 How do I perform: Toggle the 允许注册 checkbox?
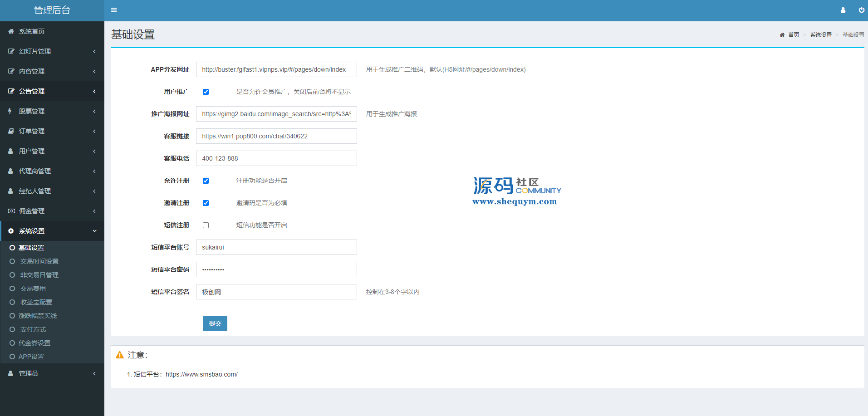tap(206, 181)
